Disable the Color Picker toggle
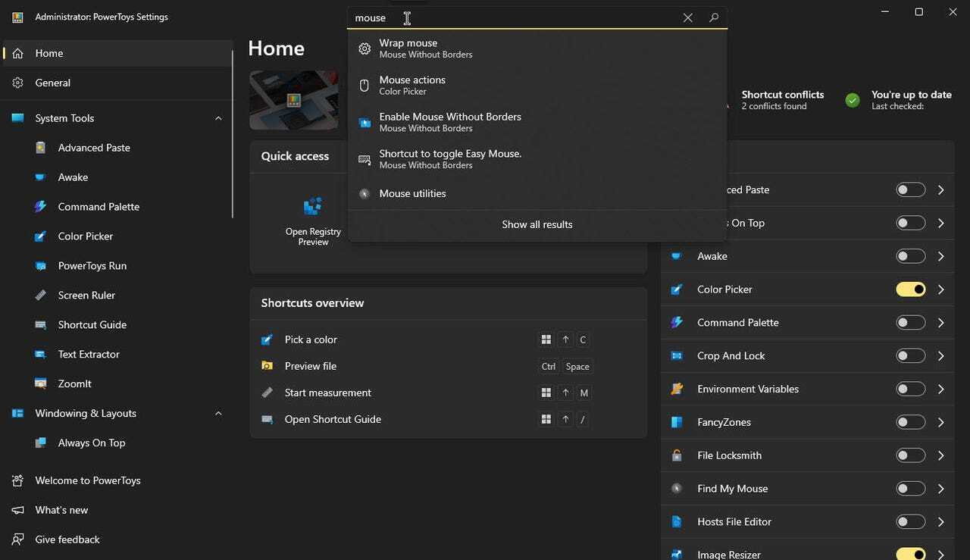 click(910, 289)
